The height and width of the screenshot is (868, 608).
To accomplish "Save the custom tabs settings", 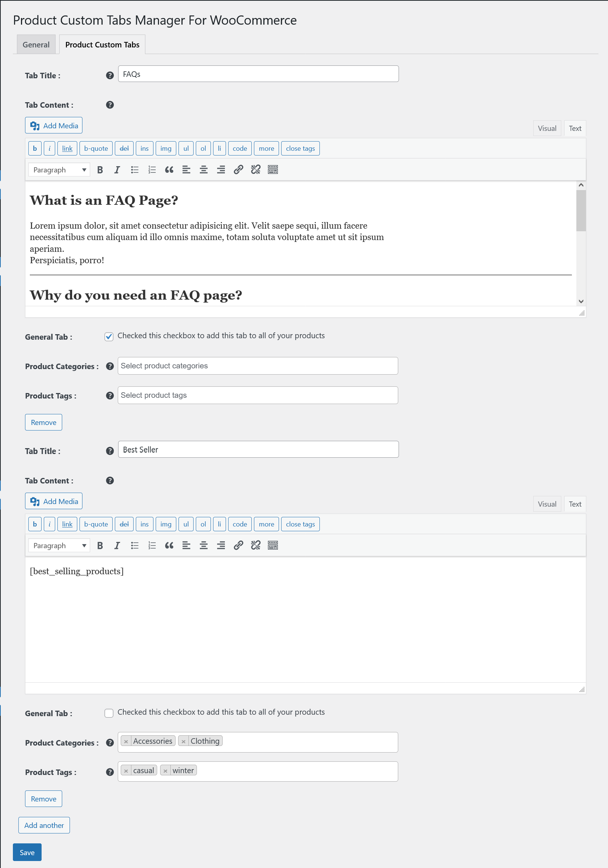I will tap(27, 852).
